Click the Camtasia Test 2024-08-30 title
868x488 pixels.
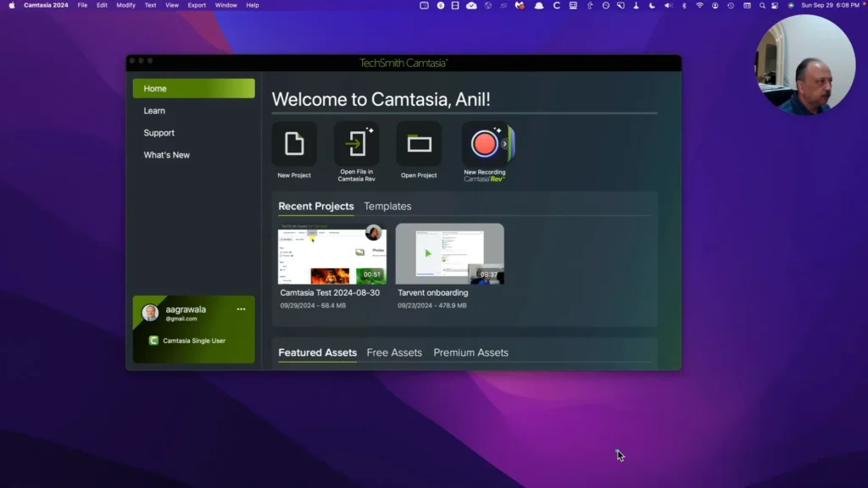(x=330, y=292)
